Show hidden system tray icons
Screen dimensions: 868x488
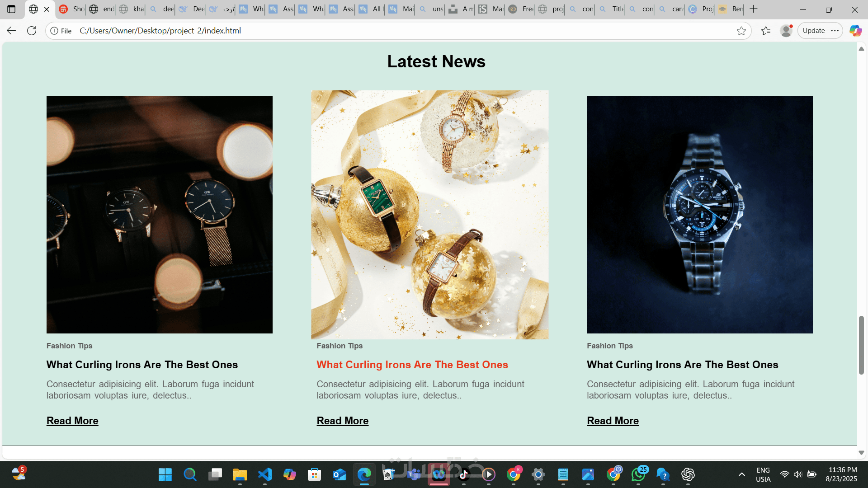pyautogui.click(x=742, y=474)
